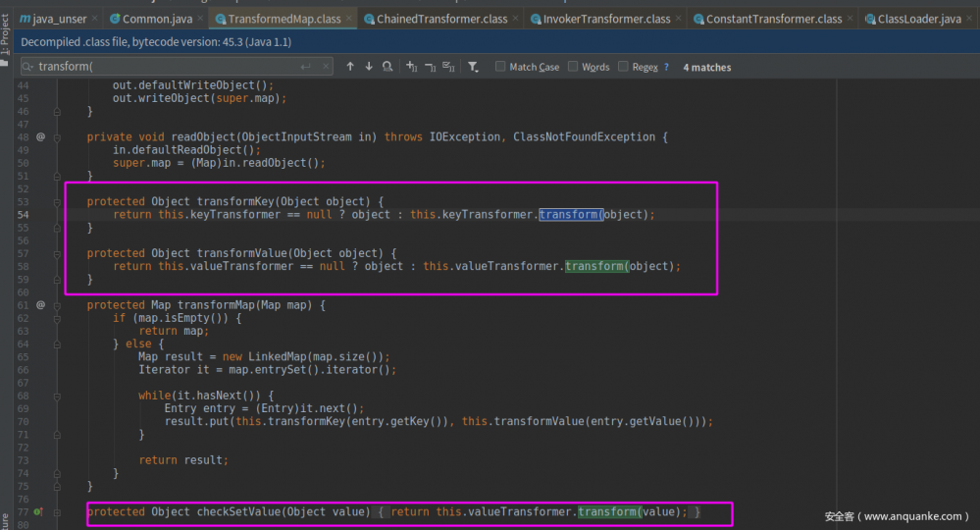Collapse the readObject method fold on line 48
980x530 pixels.
[57, 137]
